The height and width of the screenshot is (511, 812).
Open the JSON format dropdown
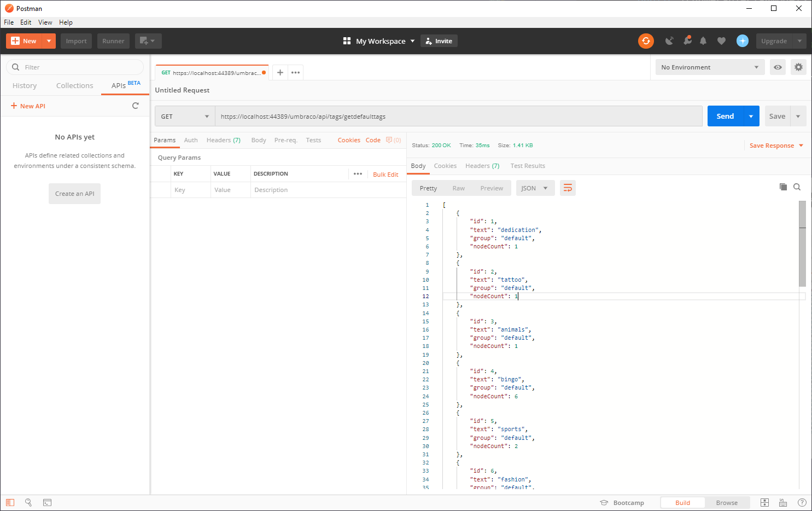pyautogui.click(x=535, y=188)
